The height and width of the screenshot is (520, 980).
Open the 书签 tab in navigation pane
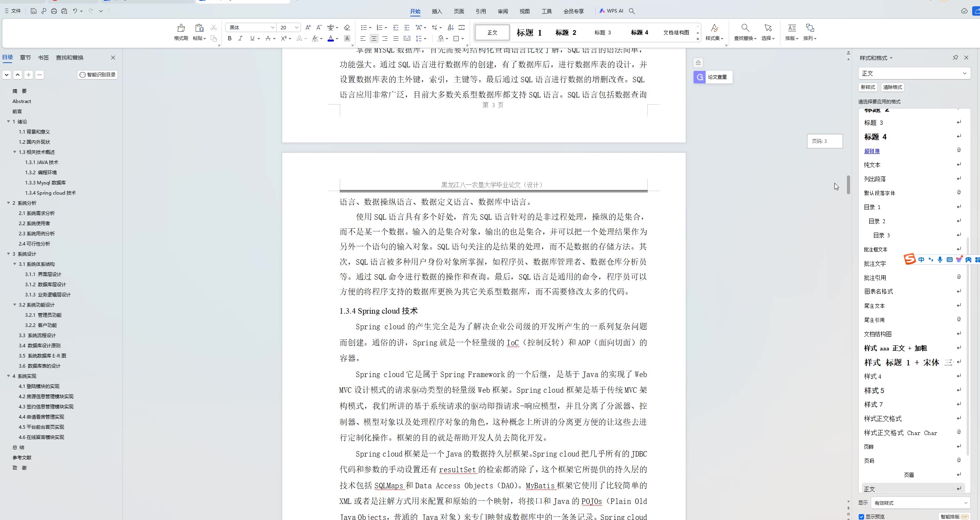(43, 58)
